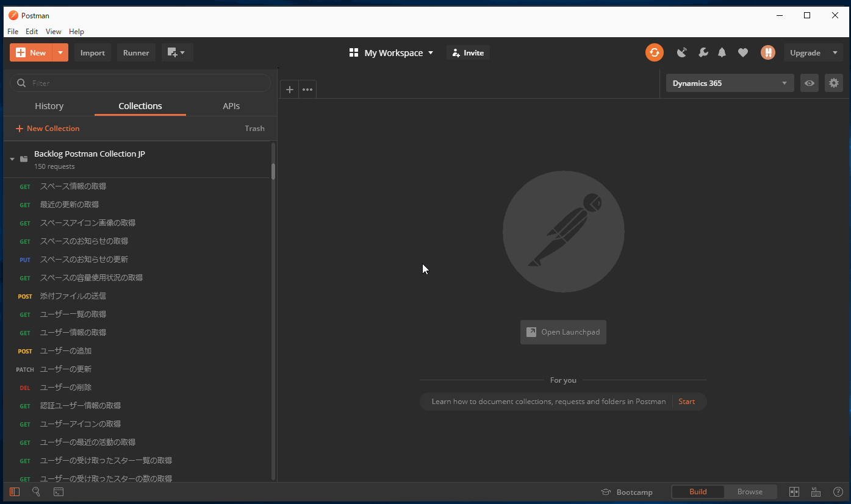Open DEL ユーザーの削除 request

click(x=137, y=388)
